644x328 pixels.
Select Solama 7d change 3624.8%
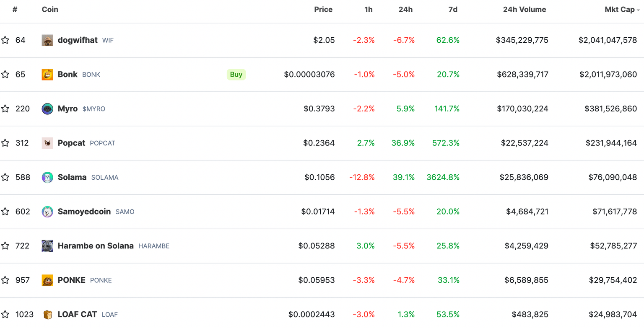[443, 177]
